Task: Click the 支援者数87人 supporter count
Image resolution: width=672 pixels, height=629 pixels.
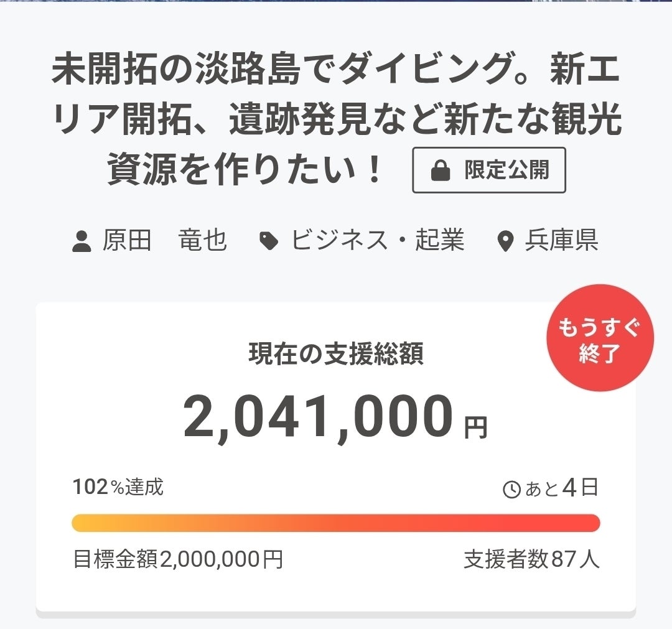Action: [531, 559]
